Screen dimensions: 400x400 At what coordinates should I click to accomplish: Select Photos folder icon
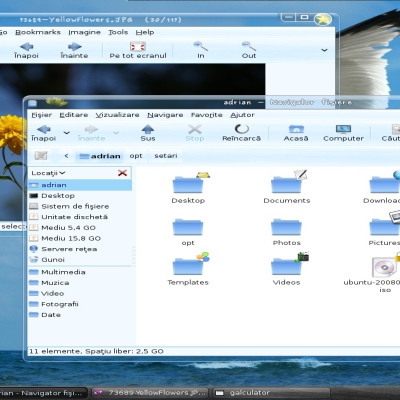tap(286, 227)
